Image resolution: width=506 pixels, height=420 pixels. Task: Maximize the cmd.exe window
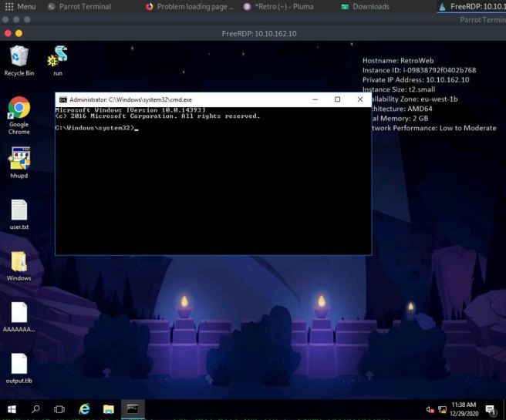pyautogui.click(x=337, y=99)
